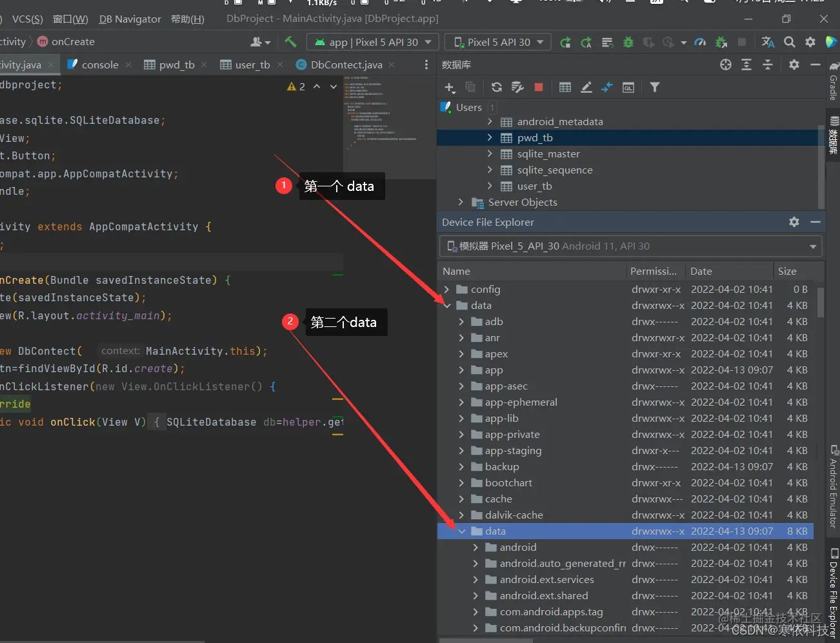Click the add data source plus icon
Image resolution: width=840 pixels, height=643 pixels.
click(x=450, y=87)
